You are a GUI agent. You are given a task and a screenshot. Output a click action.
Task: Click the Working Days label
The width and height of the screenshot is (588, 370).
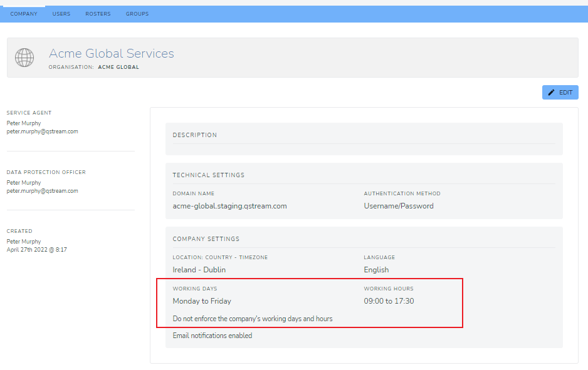194,289
